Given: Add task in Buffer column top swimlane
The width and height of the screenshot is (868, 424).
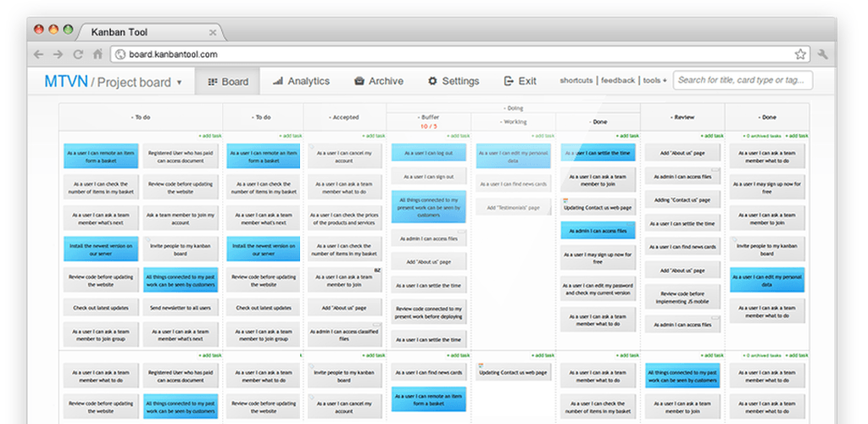Looking at the screenshot, I should click(x=458, y=136).
